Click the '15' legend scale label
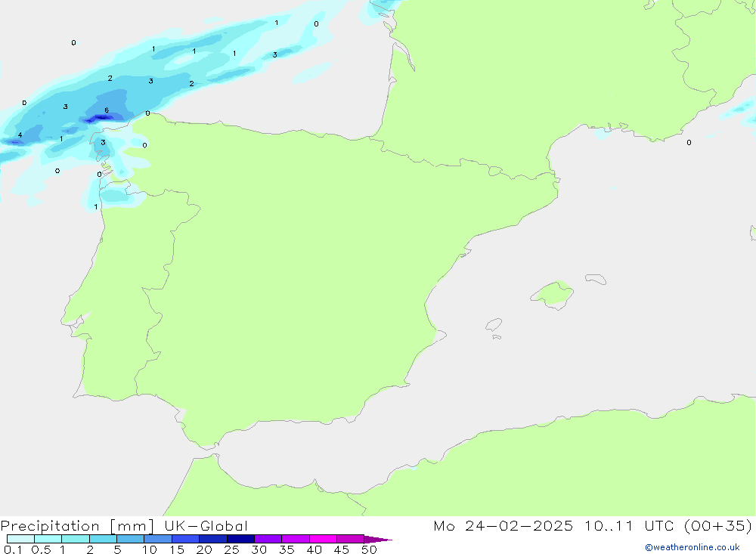 tap(177, 549)
